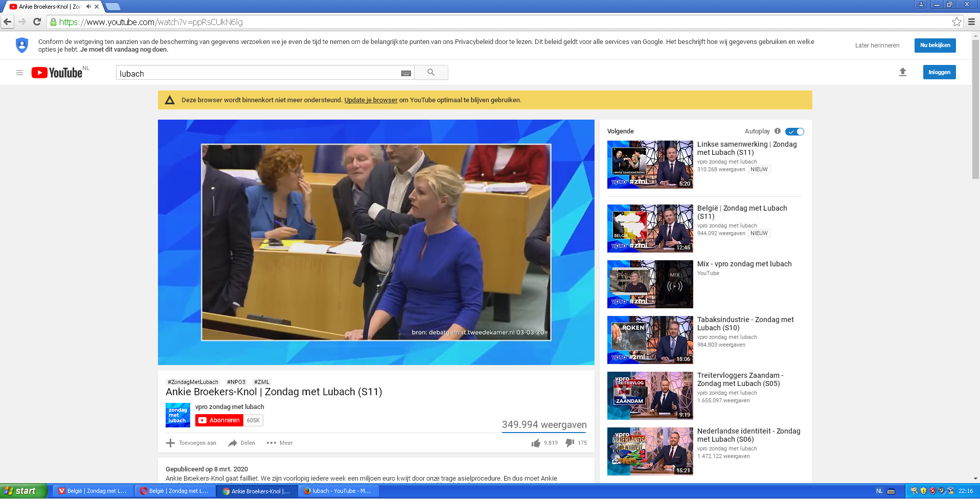Reload the page with the refresh icon
This screenshot has width=980, height=499.
[x=37, y=22]
